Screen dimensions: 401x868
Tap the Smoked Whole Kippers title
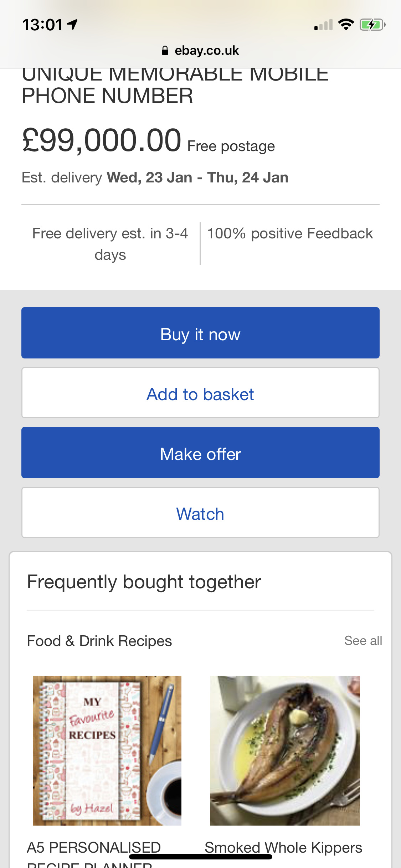coord(283,847)
